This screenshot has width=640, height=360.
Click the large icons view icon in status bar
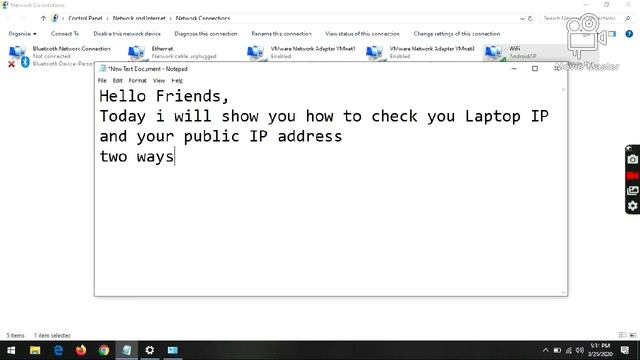[632, 335]
